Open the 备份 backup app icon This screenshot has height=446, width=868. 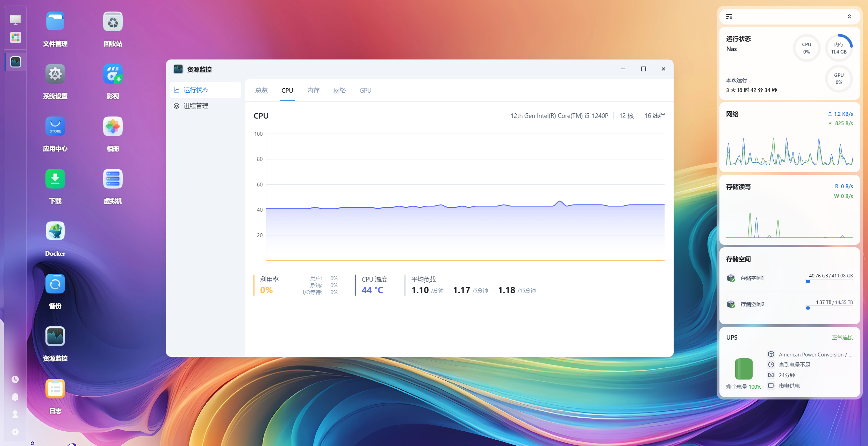tap(55, 284)
